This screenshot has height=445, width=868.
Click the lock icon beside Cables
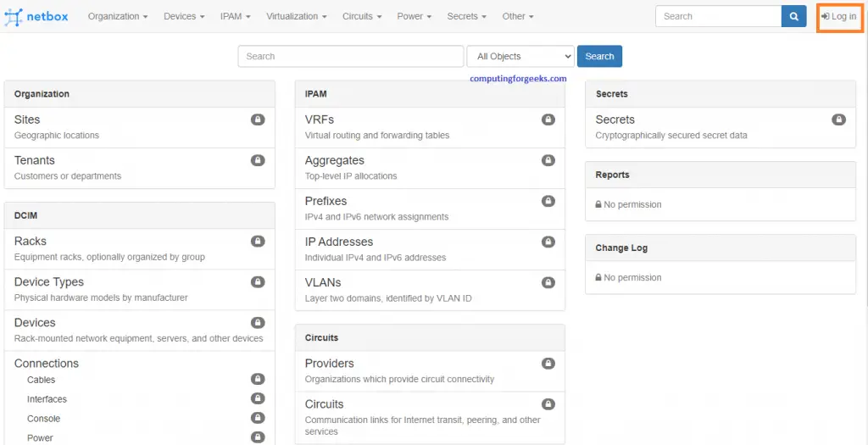(x=258, y=379)
